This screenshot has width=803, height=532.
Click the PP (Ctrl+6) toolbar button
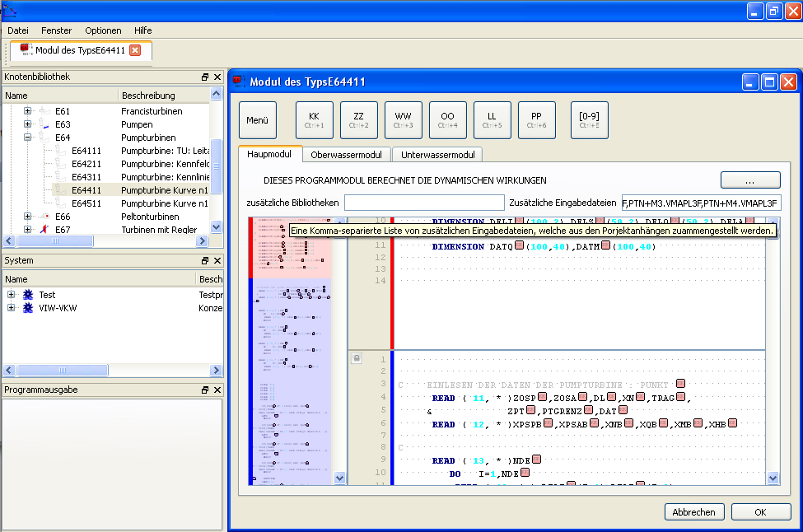click(537, 119)
